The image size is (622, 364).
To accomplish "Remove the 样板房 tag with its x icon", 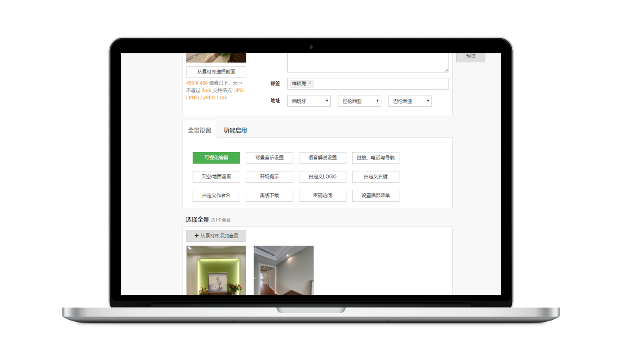I will [310, 83].
